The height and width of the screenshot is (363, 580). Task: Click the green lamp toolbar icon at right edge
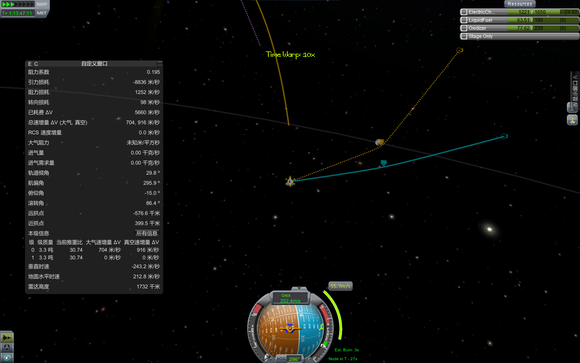573,120
